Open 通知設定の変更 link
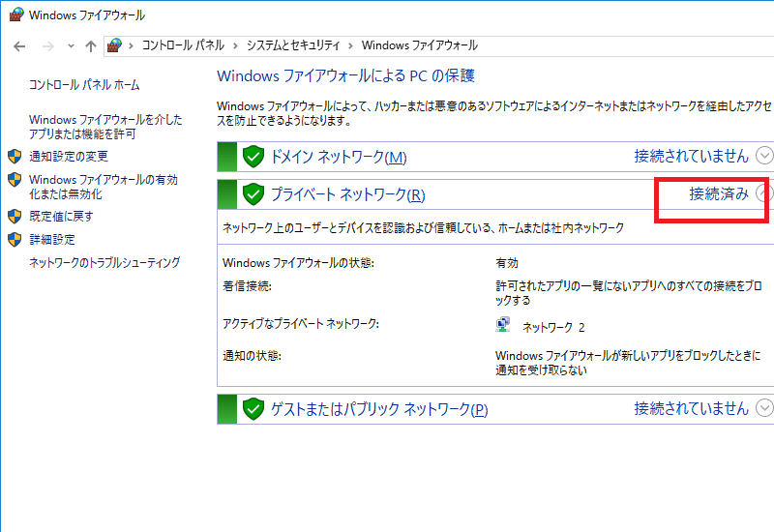 pyautogui.click(x=69, y=157)
